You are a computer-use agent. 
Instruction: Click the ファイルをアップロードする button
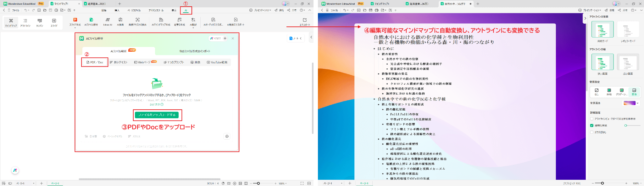[x=157, y=115]
